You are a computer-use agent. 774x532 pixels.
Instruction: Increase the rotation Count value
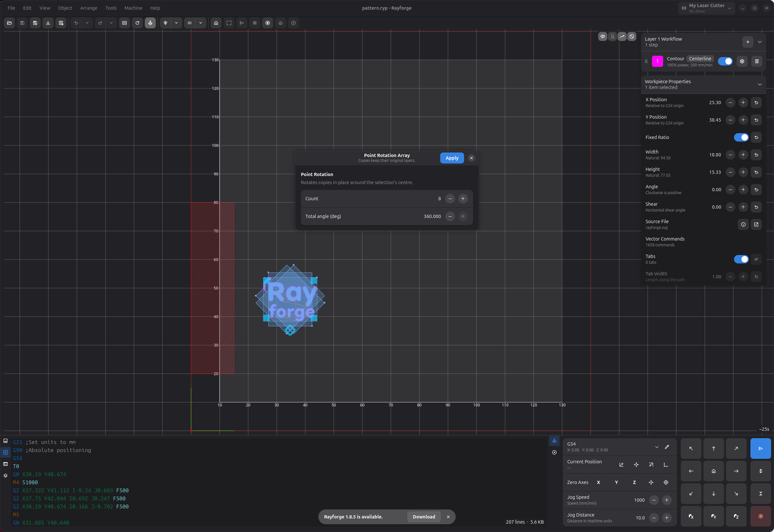[463, 199]
